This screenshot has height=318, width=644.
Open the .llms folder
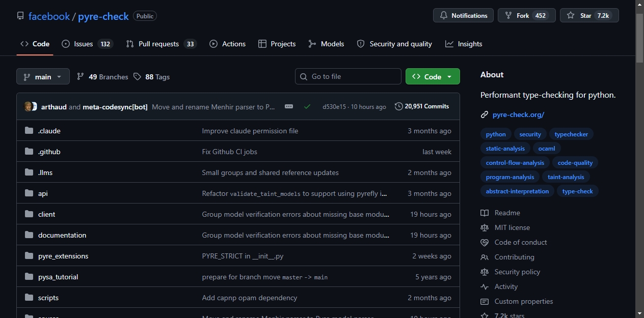(x=45, y=172)
